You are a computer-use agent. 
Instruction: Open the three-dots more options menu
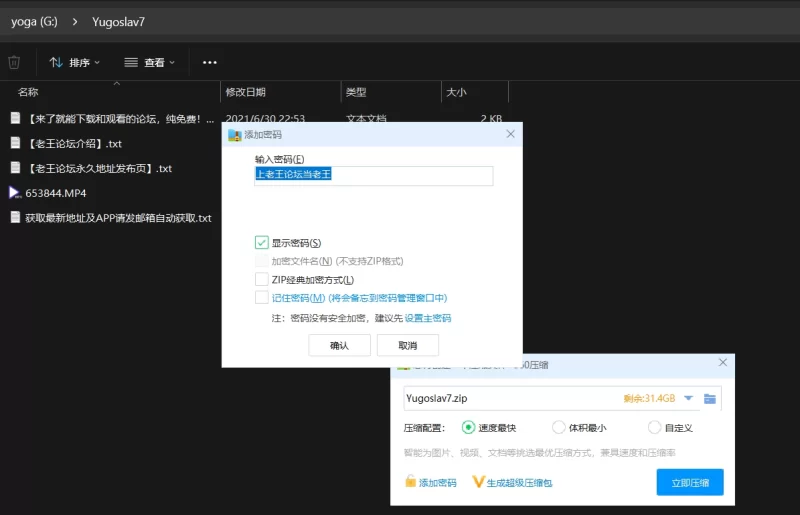click(209, 62)
